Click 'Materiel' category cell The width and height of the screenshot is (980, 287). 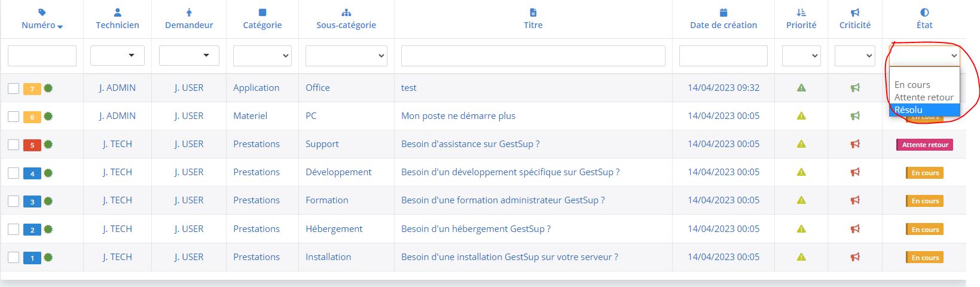pyautogui.click(x=250, y=116)
